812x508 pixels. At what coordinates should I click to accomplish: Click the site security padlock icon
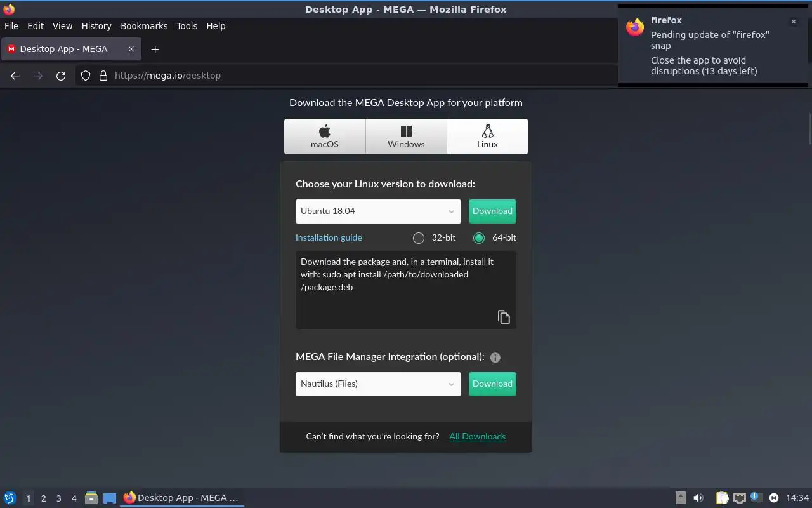[x=103, y=76]
